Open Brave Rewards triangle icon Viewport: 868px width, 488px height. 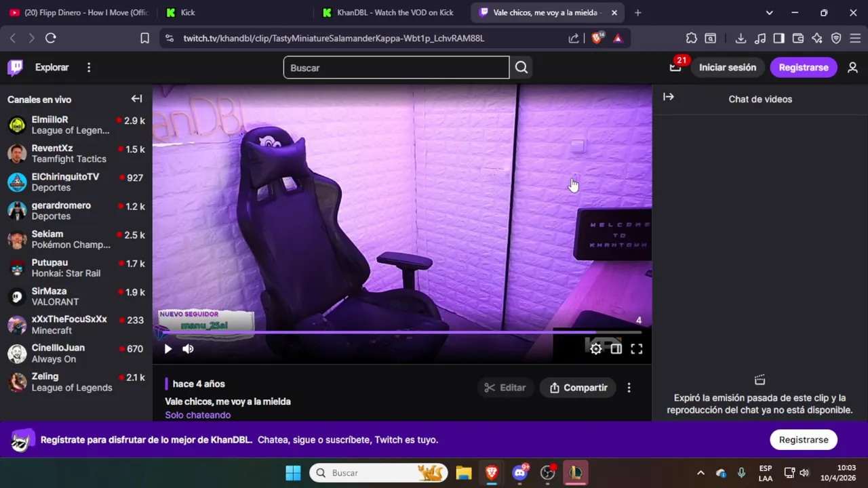click(618, 38)
